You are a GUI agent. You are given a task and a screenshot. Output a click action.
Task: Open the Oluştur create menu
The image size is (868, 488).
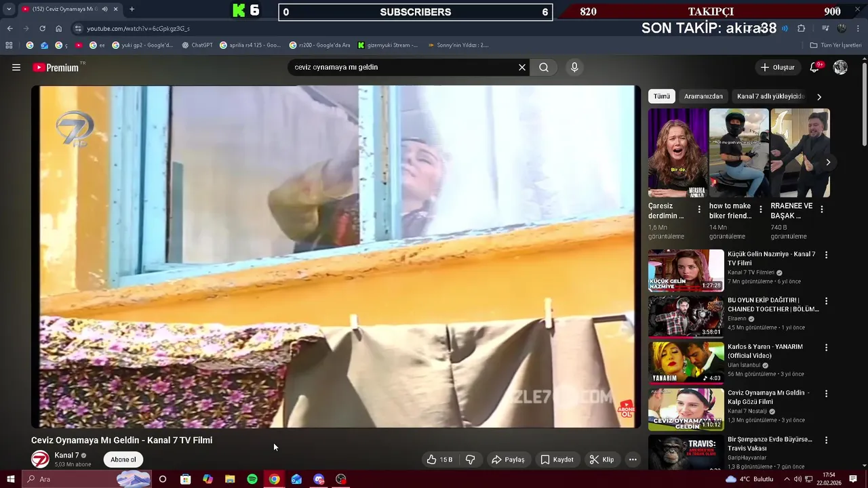[778, 67]
